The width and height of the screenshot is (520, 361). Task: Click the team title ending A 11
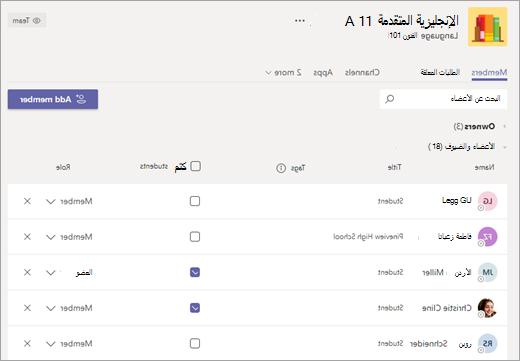pyautogui.click(x=402, y=21)
